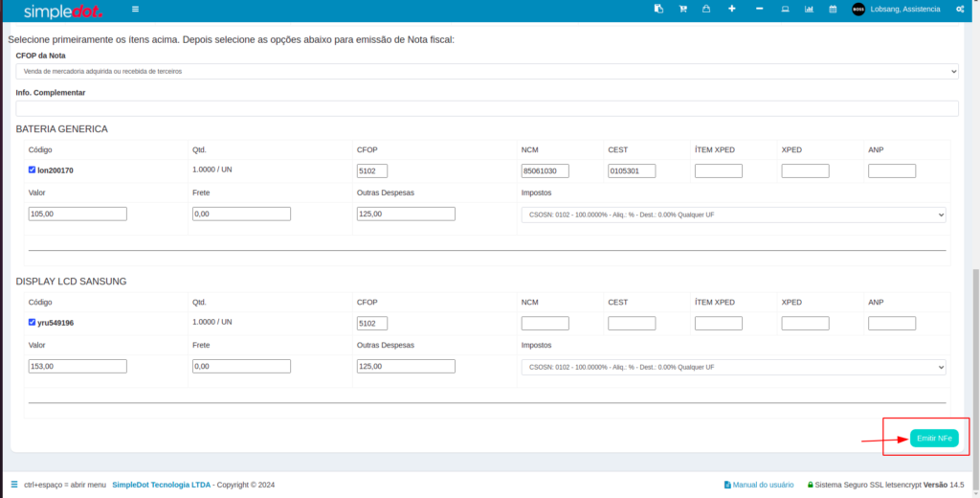Open Impostos dropdown for BATERIA GENERICA
Screen dimensions: 980x498
click(733, 215)
